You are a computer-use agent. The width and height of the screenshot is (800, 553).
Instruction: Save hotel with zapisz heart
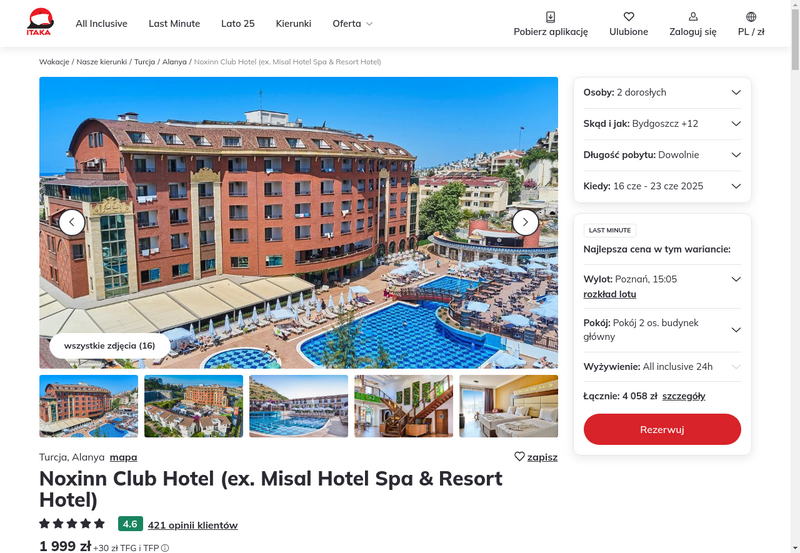536,457
